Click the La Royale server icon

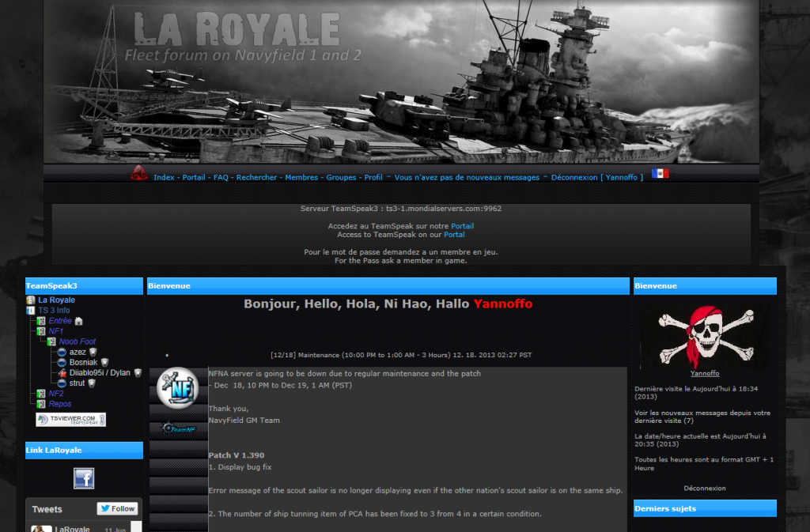coord(31,300)
